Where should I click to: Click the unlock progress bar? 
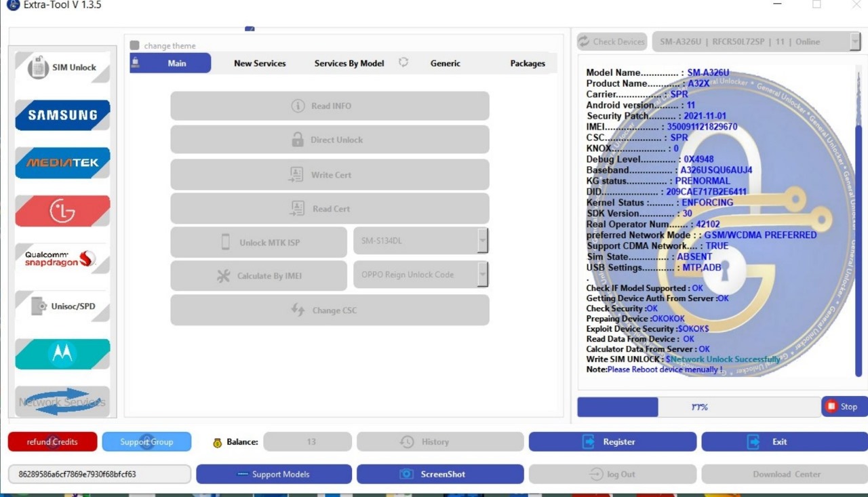pyautogui.click(x=698, y=407)
